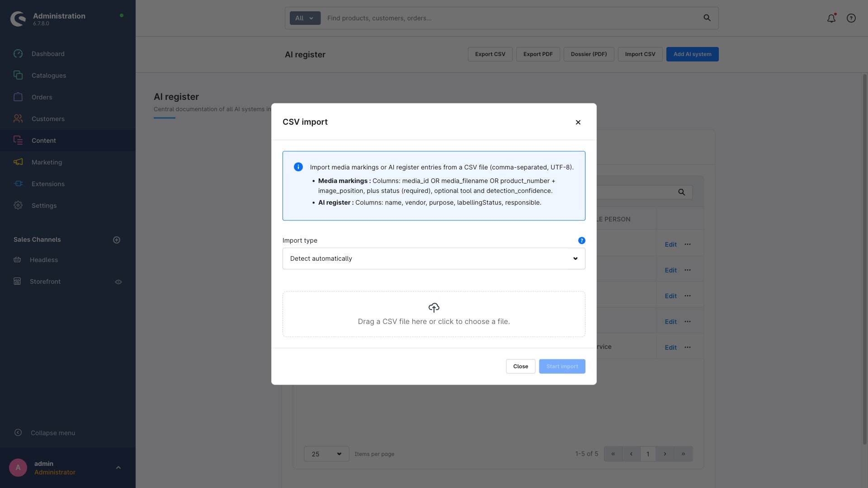Click the Close button in the dialog
868x488 pixels.
(x=520, y=366)
